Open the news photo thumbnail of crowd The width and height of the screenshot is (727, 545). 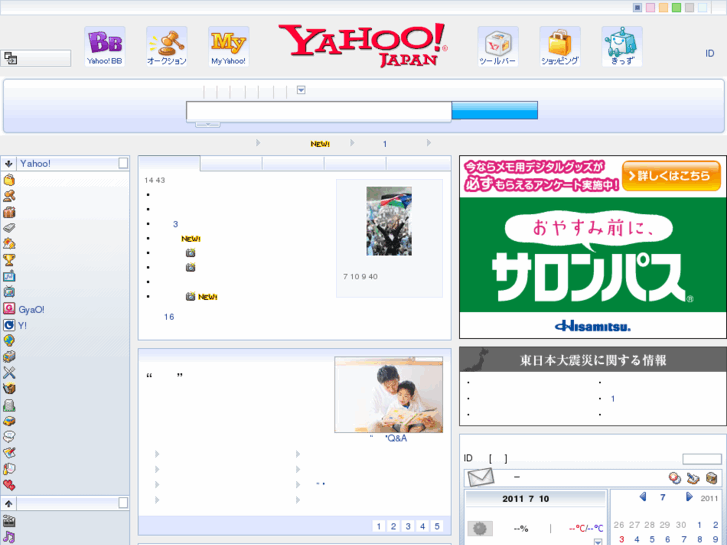[x=389, y=221]
